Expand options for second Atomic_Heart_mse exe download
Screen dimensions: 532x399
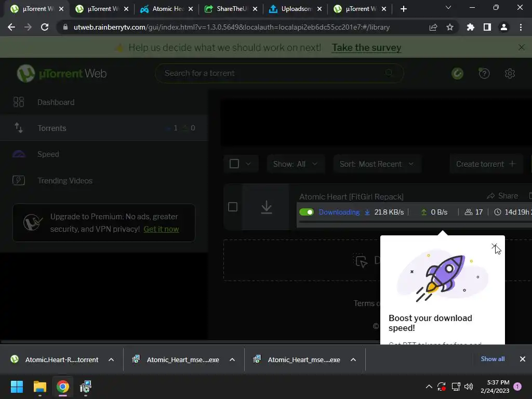coord(353,360)
